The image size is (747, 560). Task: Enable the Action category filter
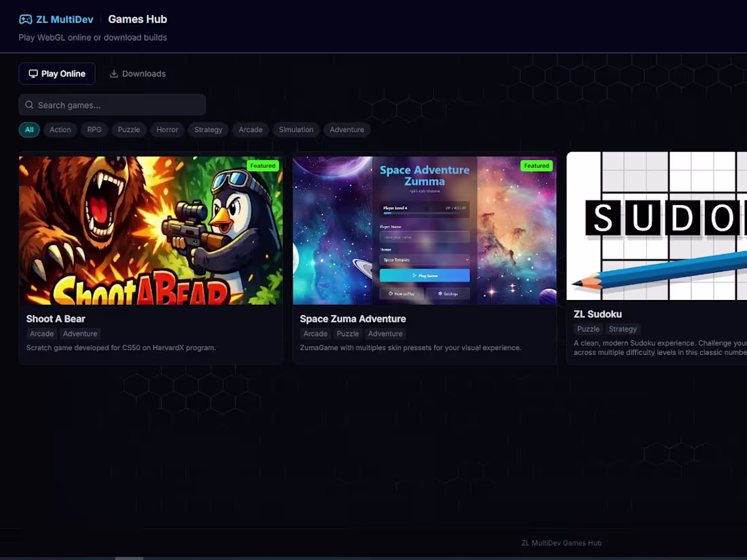pos(60,130)
